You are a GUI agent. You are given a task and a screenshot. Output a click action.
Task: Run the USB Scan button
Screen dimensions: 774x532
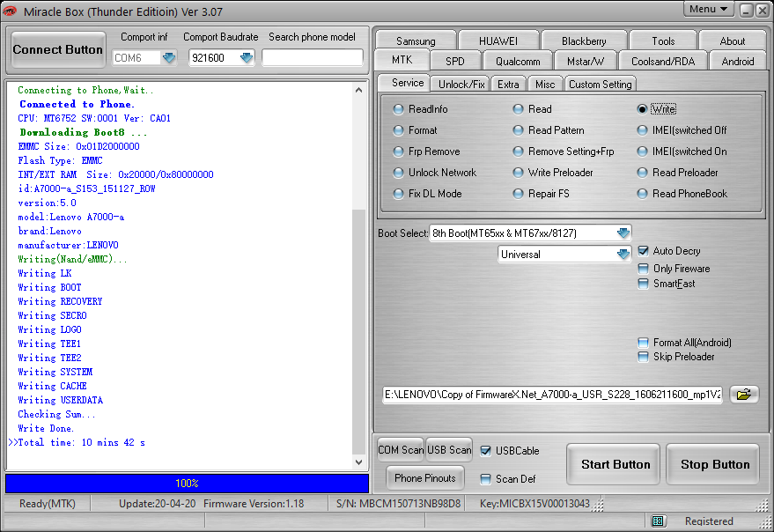click(x=449, y=450)
